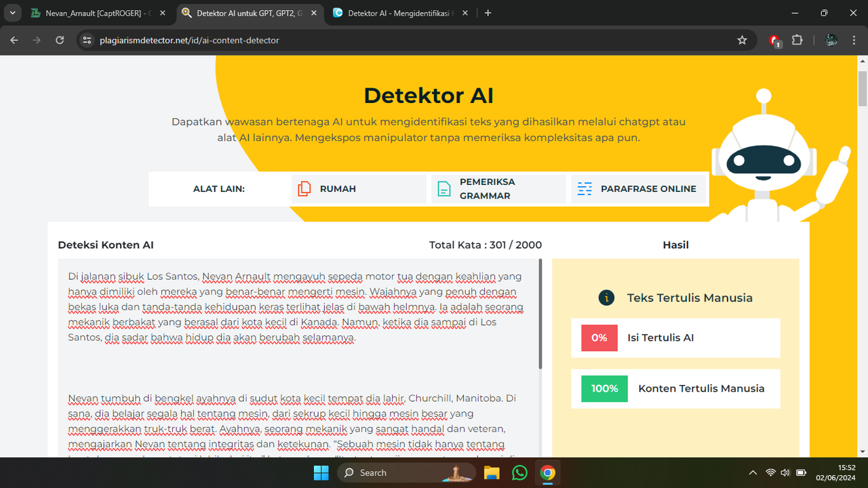Open the tab search dropdown arrow
Image resolution: width=868 pixels, height=488 pixels.
(x=12, y=13)
